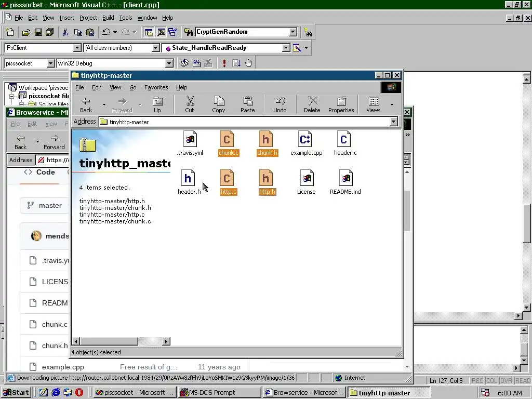Click the Up folder button in tinyhttp-master
Viewport: 532px width, 399px height.
157,105
